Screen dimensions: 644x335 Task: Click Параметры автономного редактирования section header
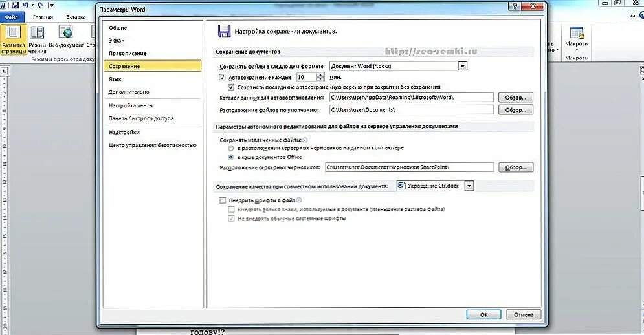(337, 127)
